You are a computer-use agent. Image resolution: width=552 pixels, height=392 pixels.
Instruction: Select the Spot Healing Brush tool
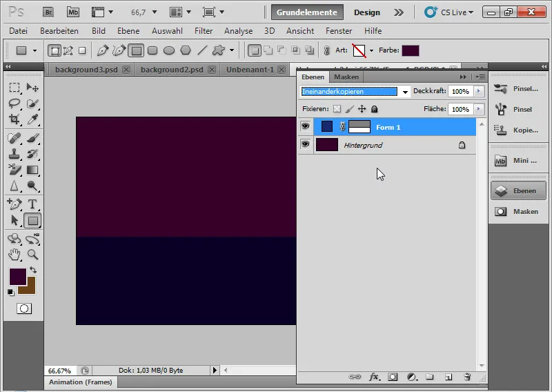pyautogui.click(x=14, y=138)
